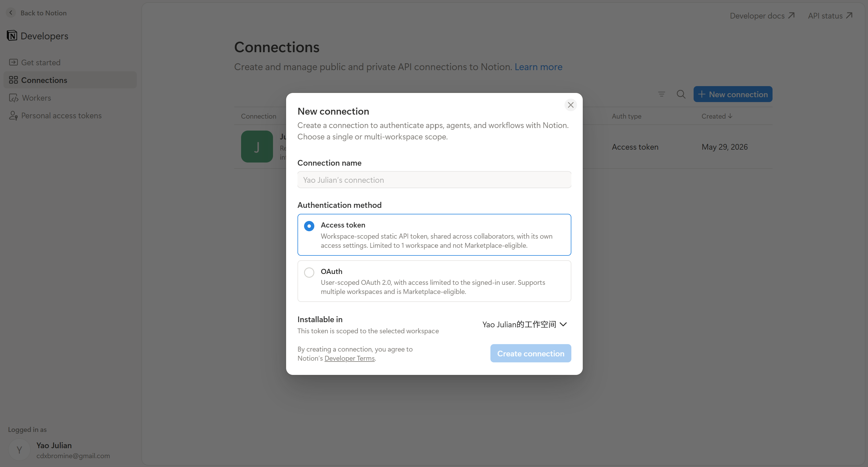Click the back arrow icon beside Back to Notion
Screen dimensions: 868x467
[x=11, y=13]
